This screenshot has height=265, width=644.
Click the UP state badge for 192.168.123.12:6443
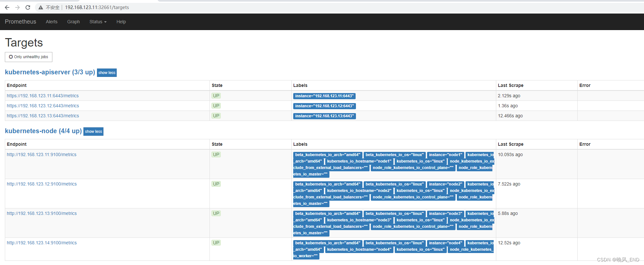[x=216, y=106]
